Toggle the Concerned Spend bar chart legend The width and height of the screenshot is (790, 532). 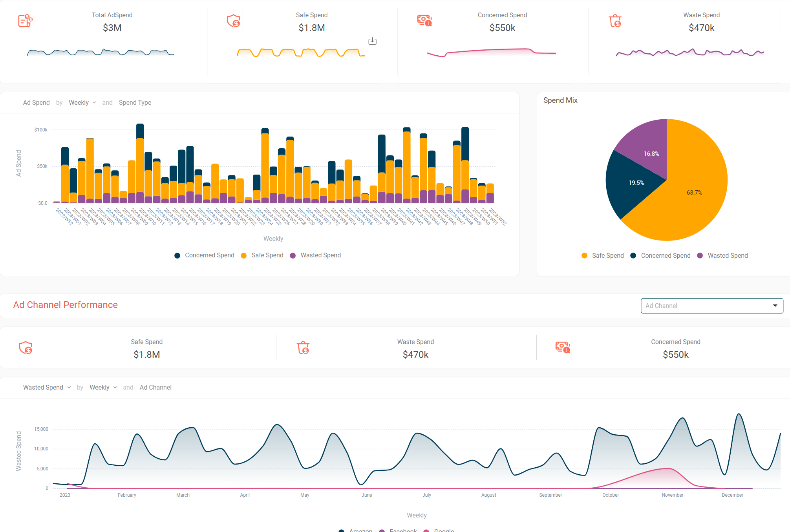click(x=205, y=255)
